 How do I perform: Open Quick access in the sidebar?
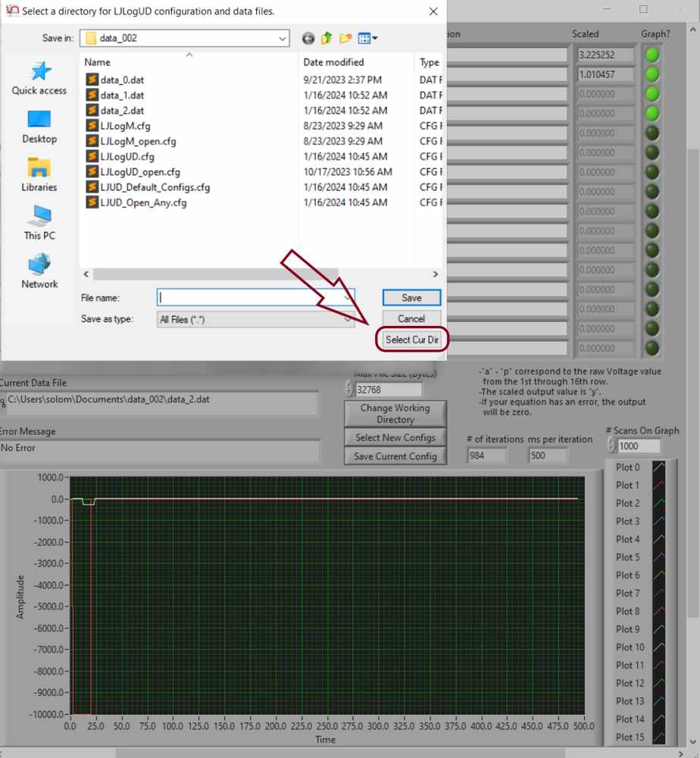click(x=39, y=79)
